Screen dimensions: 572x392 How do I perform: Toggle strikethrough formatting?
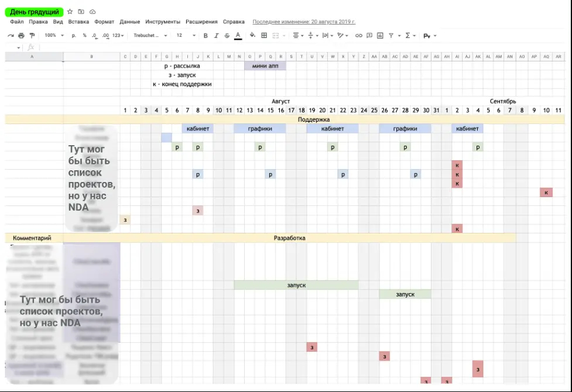point(227,35)
